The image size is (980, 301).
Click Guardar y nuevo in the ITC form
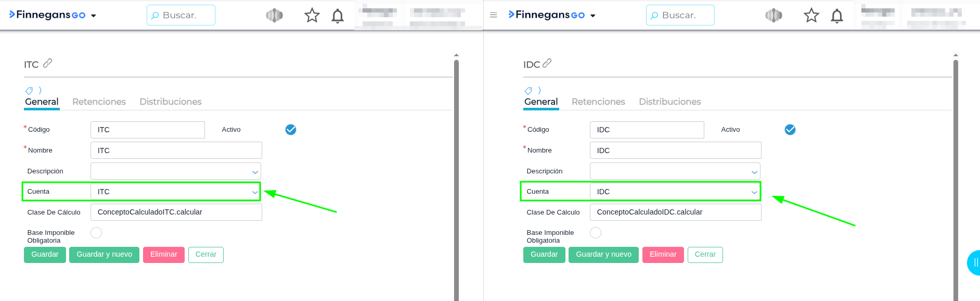point(104,255)
